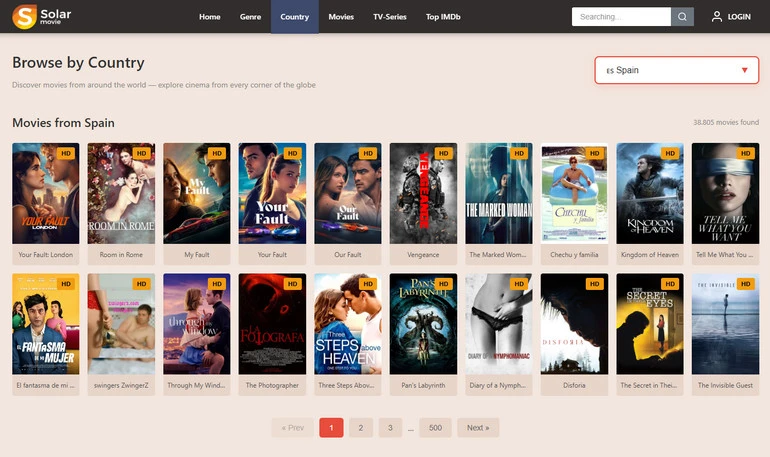Open the Tell Me What You Want poster
Image resolution: width=770 pixels, height=457 pixels.
pyautogui.click(x=725, y=193)
